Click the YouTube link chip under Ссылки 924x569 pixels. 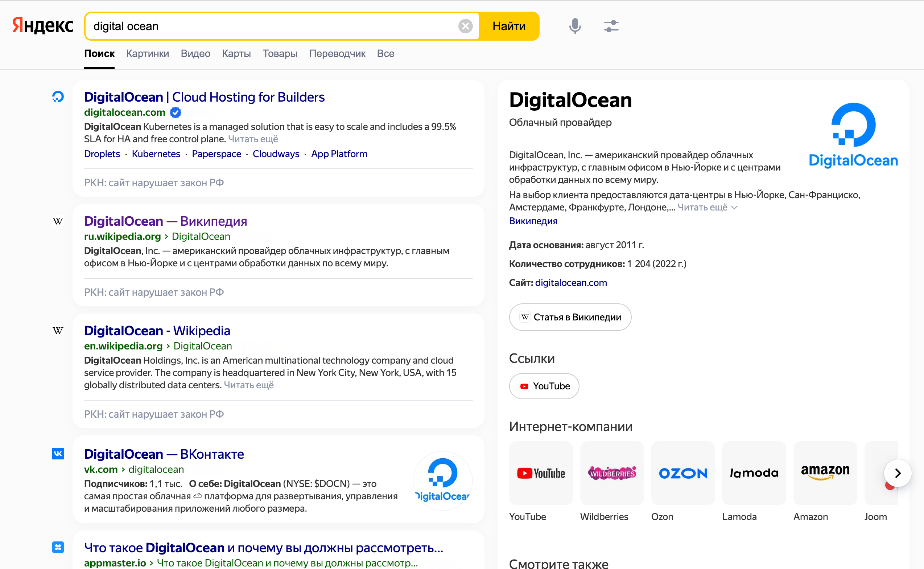pos(544,386)
